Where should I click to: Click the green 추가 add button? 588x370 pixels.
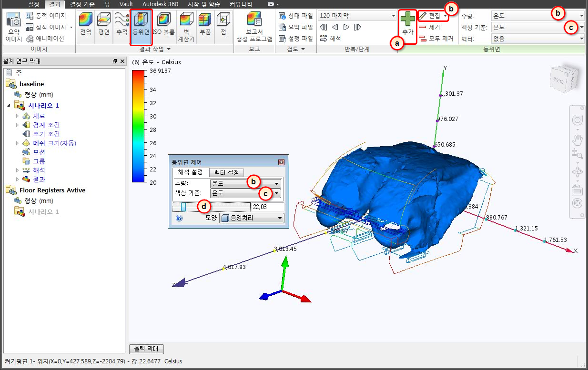[x=407, y=28]
